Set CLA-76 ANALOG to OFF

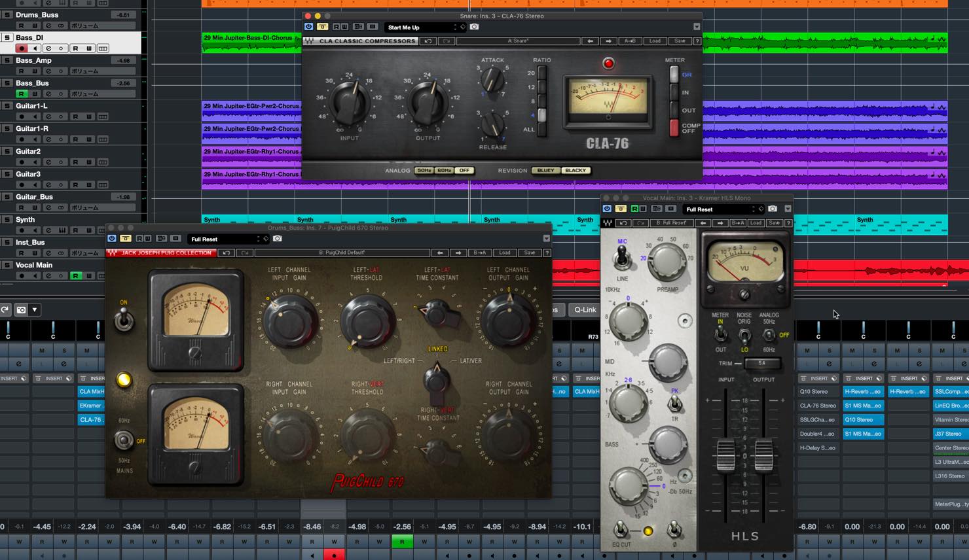(464, 171)
